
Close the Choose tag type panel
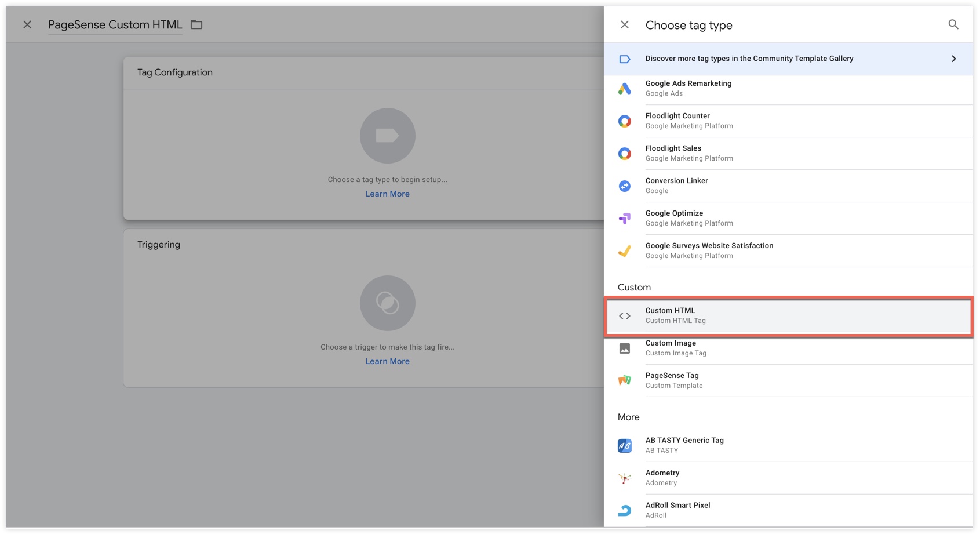pyautogui.click(x=624, y=24)
